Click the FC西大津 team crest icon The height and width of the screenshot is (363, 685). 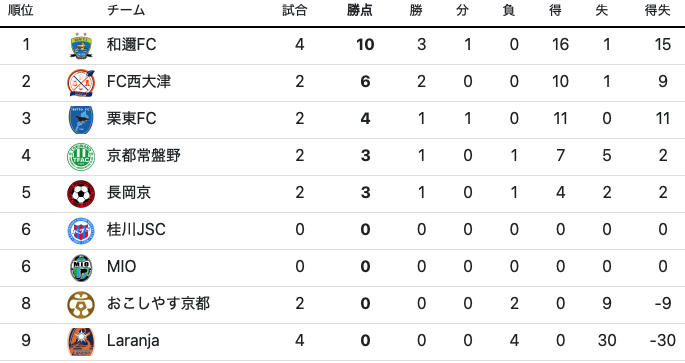81,83
